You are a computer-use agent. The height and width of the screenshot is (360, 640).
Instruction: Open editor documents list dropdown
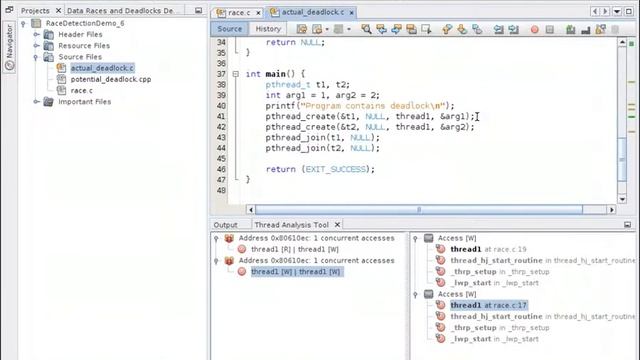pos(617,11)
